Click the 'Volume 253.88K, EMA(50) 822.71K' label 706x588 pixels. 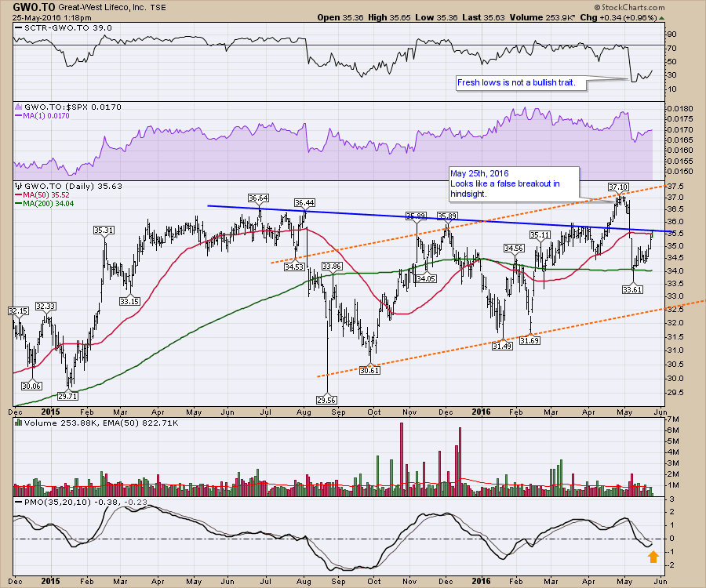pyautogui.click(x=96, y=423)
